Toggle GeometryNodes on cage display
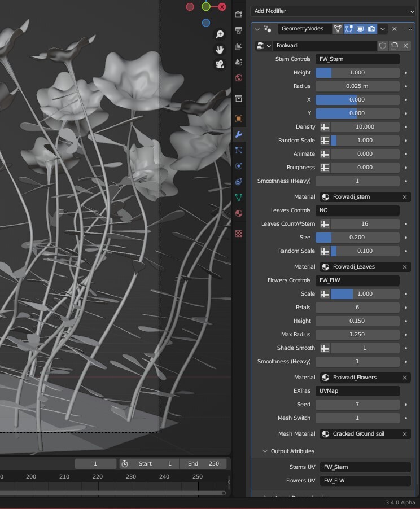The height and width of the screenshot is (509, 420). pyautogui.click(x=338, y=29)
